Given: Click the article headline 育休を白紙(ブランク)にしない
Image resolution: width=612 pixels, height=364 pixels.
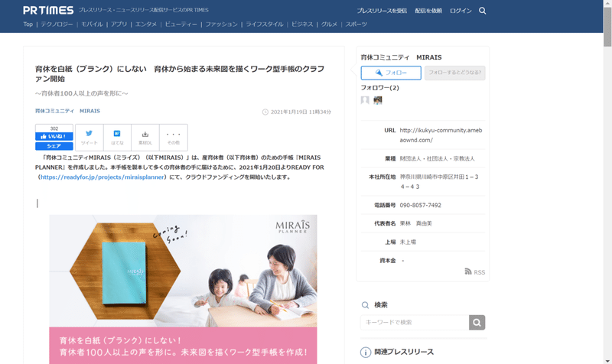Looking at the screenshot, I should (x=180, y=73).
